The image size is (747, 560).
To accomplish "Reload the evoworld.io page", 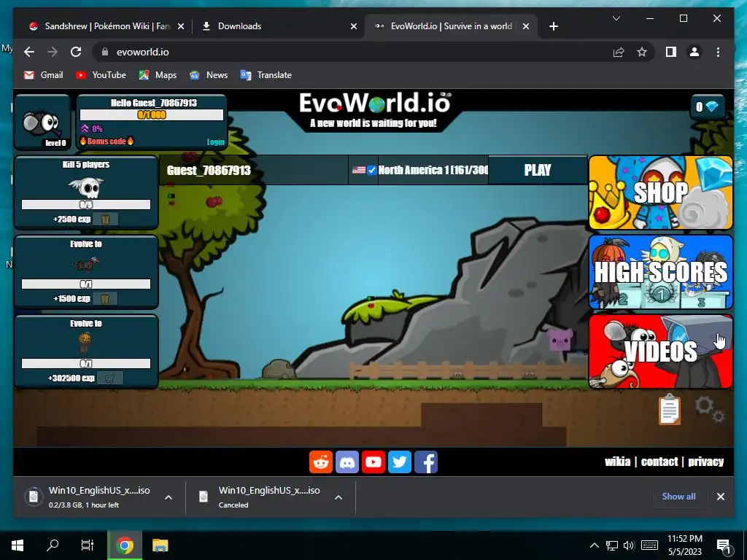I will [76, 52].
